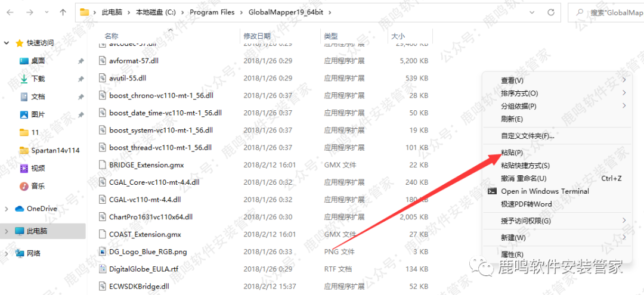
Task: Click the search box for GlobalMapper
Action: pyautogui.click(x=606, y=13)
